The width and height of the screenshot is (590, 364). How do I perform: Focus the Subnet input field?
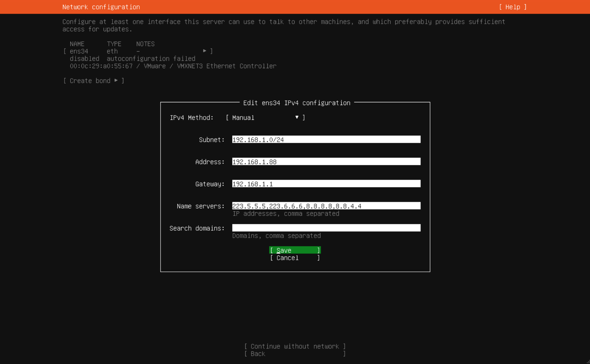tap(326, 140)
